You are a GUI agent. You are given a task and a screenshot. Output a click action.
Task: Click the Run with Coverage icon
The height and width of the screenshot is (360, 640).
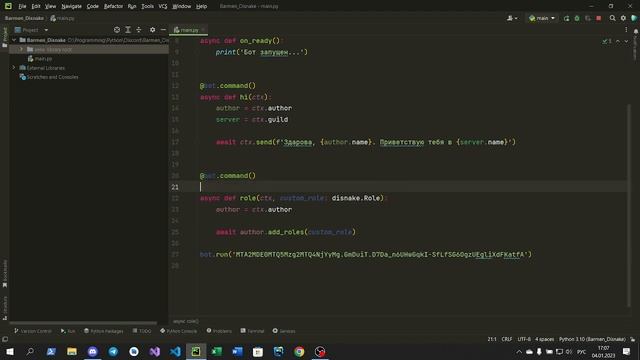[x=588, y=18]
